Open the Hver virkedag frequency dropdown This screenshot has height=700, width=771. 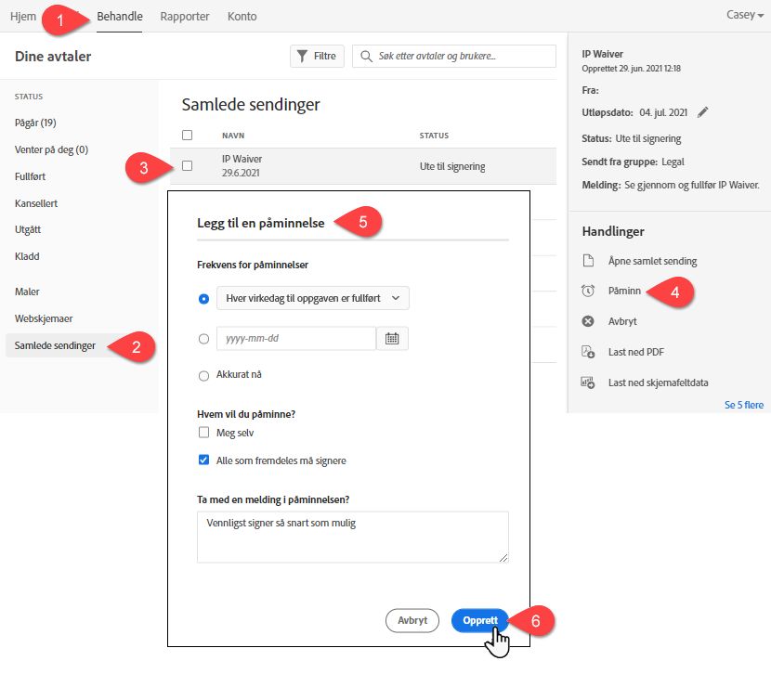click(313, 298)
